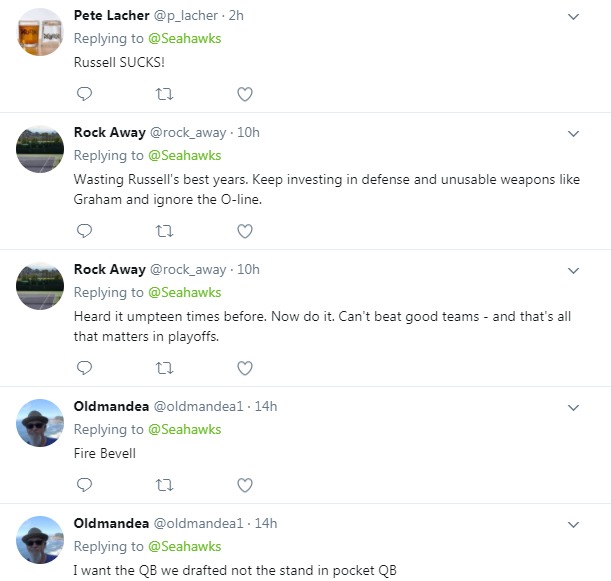Retweet the "Fire Bevell" tweet
This screenshot has width=611, height=581.
point(165,485)
